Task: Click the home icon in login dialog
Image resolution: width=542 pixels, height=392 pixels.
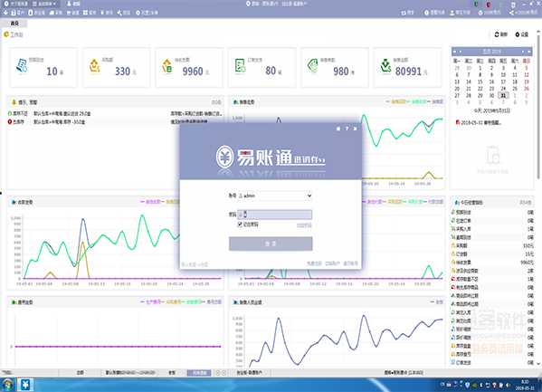Action: click(x=338, y=129)
